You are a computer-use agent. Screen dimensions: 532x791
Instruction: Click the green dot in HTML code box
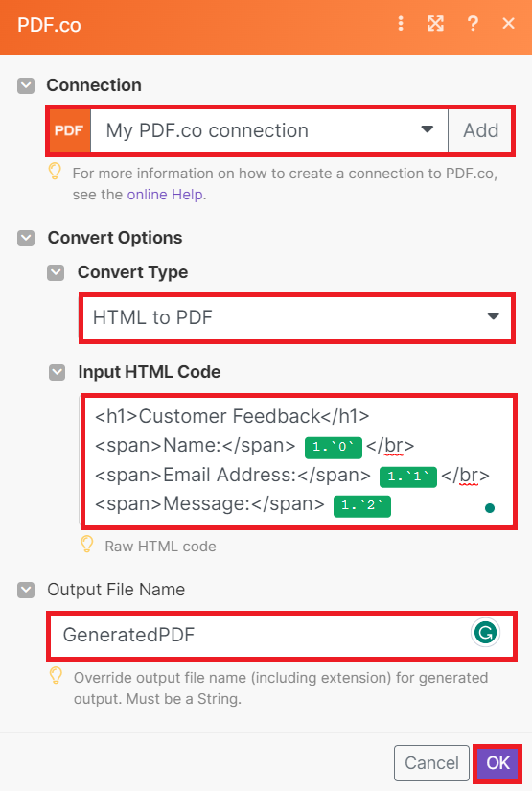point(489,508)
